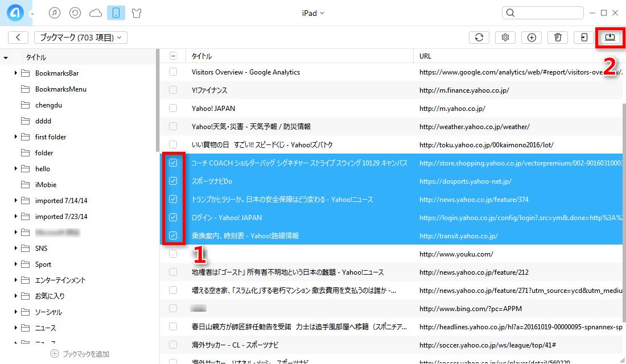Expand the hello folder
Viewport: 626px width, 364px height.
point(15,169)
